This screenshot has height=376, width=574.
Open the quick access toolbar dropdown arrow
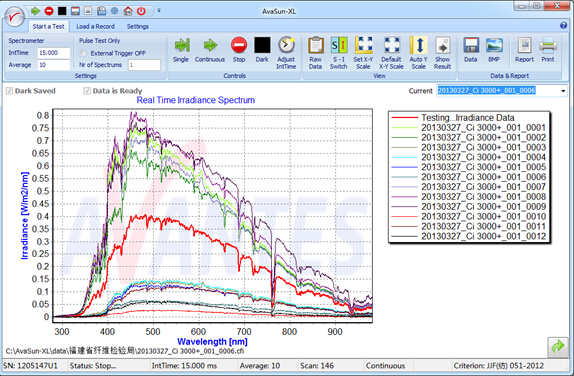click(159, 11)
